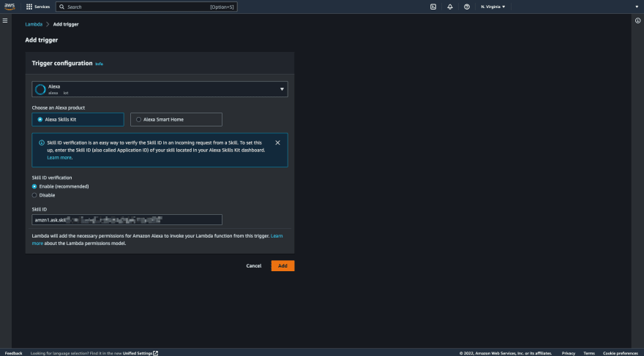The image size is (644, 356).
Task: Open Unified Settings link in footer
Action: pyautogui.click(x=140, y=353)
